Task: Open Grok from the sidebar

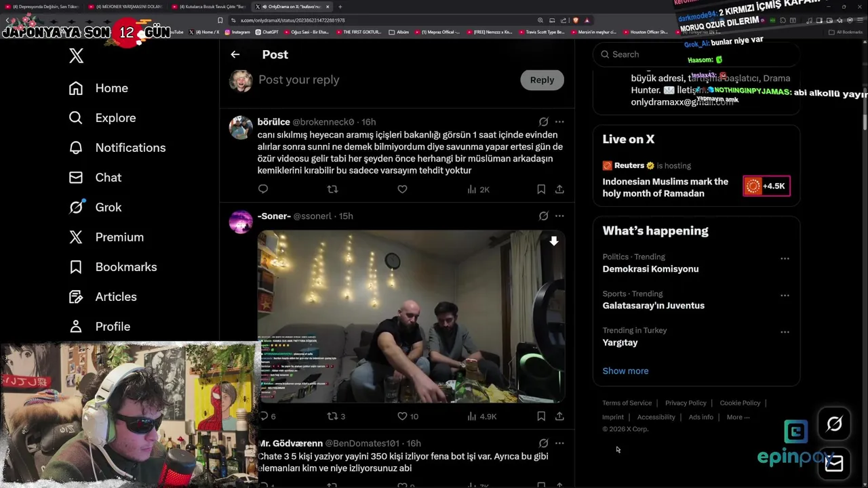Action: tap(95, 207)
